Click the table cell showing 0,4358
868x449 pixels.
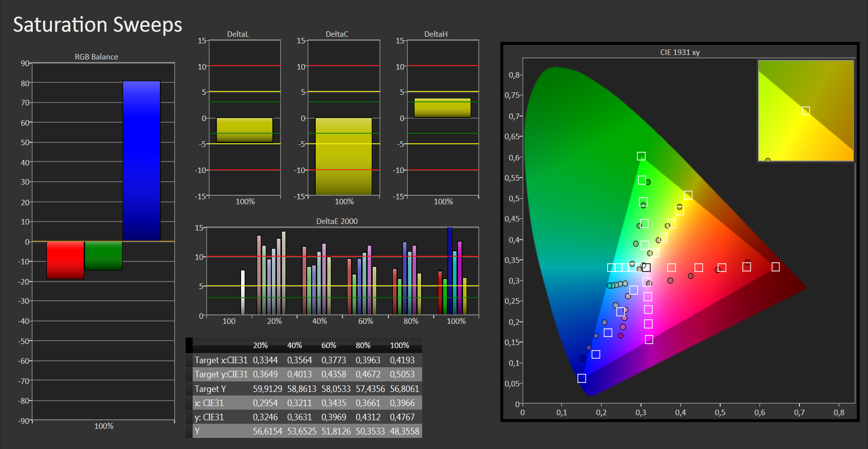pos(334,374)
